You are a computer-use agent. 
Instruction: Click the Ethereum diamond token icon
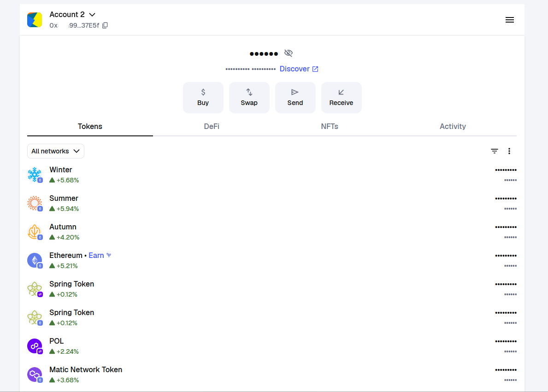click(x=35, y=260)
